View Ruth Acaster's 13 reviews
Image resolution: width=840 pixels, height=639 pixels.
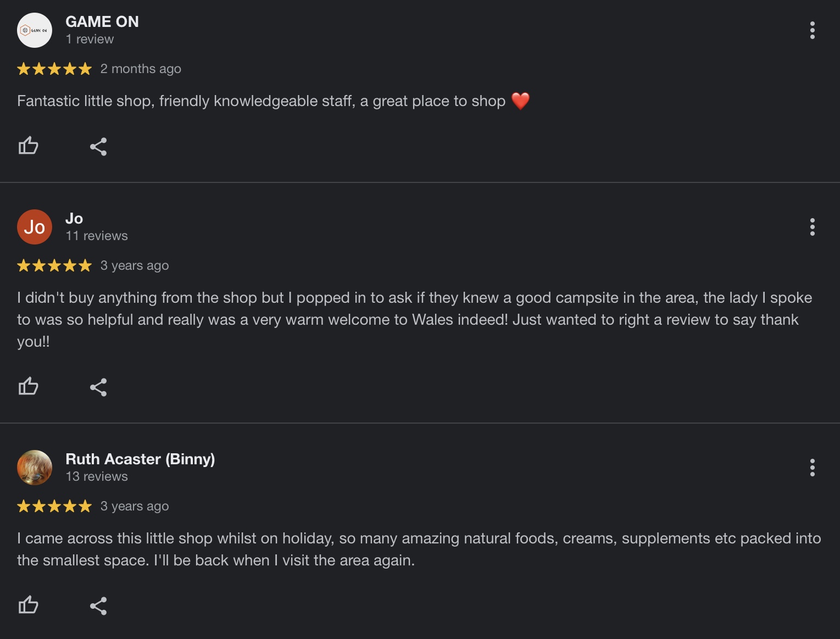(97, 476)
